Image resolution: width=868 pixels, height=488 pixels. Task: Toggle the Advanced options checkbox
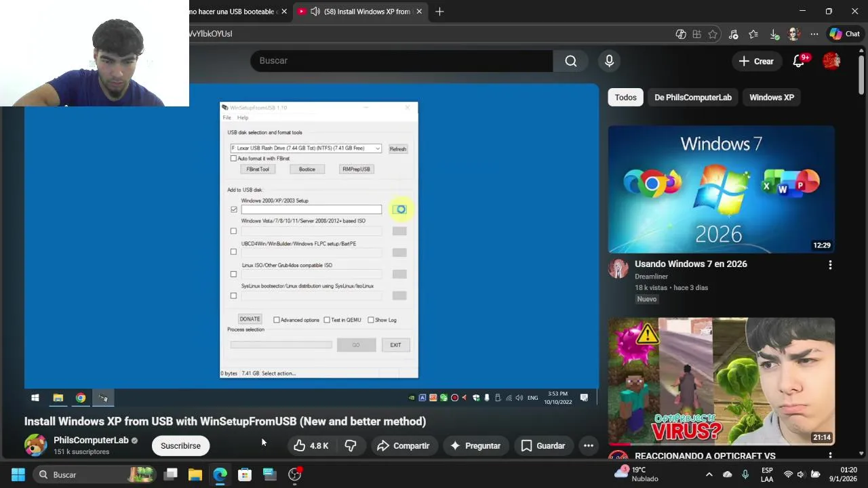tap(277, 320)
